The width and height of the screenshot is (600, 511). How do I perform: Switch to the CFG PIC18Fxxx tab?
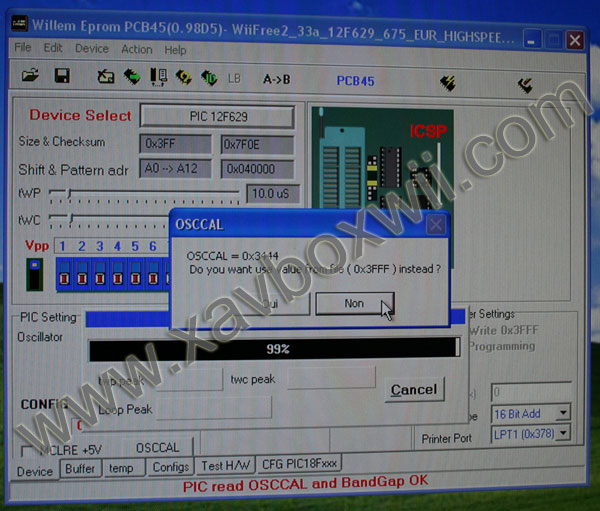click(299, 464)
